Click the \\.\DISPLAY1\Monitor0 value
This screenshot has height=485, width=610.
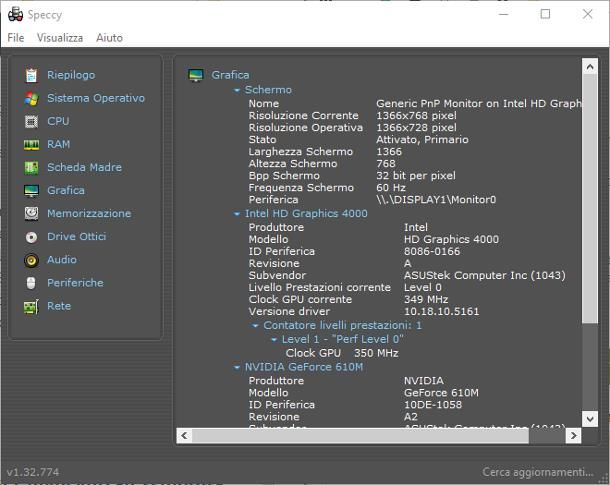coord(436,200)
